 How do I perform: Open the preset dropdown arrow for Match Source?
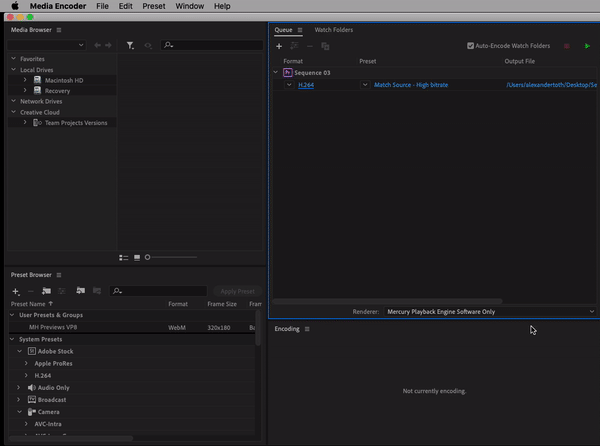point(365,85)
